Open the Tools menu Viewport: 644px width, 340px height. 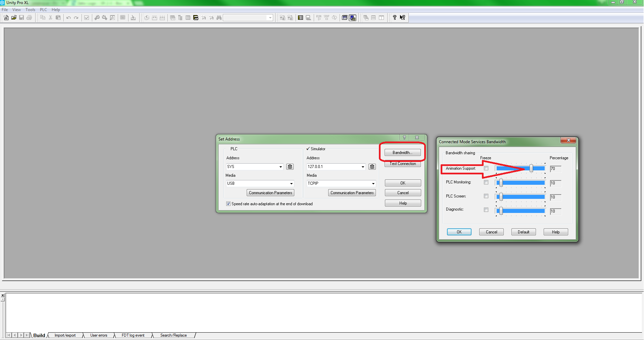pos(31,10)
